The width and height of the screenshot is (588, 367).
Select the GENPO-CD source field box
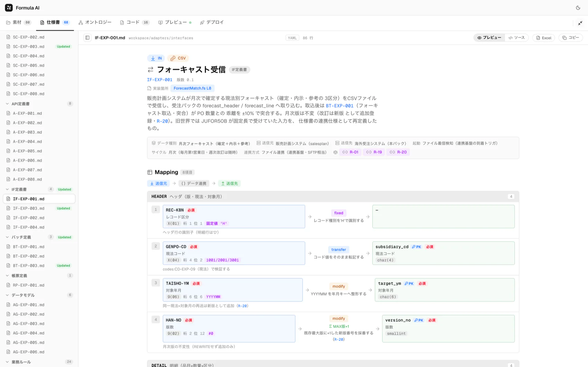tap(234, 253)
